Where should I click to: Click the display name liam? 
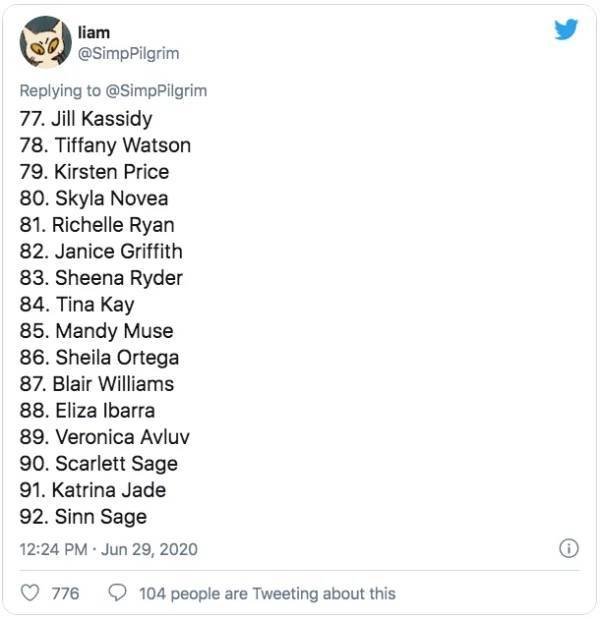click(x=93, y=32)
